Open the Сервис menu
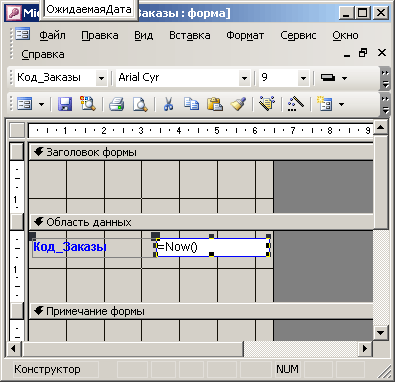 pyautogui.click(x=298, y=35)
